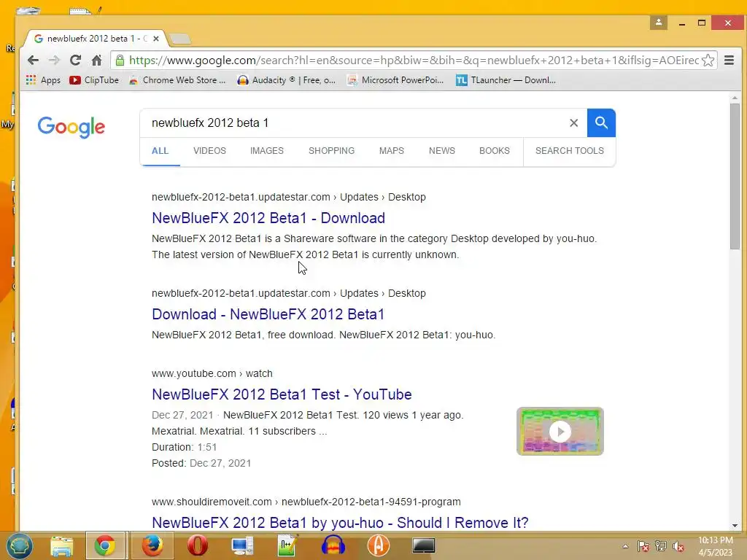Switch to the IMAGES search tab

[x=267, y=151]
